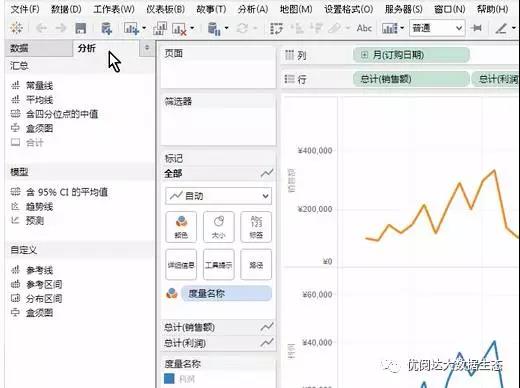
Task: Click the duplicate sheet icon
Action: click(160, 28)
